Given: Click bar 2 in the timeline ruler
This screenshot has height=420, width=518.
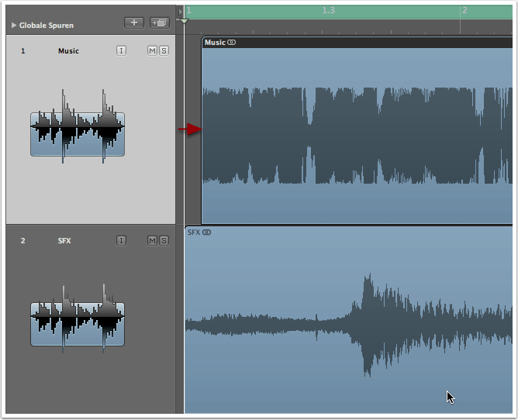Looking at the screenshot, I should [x=464, y=11].
